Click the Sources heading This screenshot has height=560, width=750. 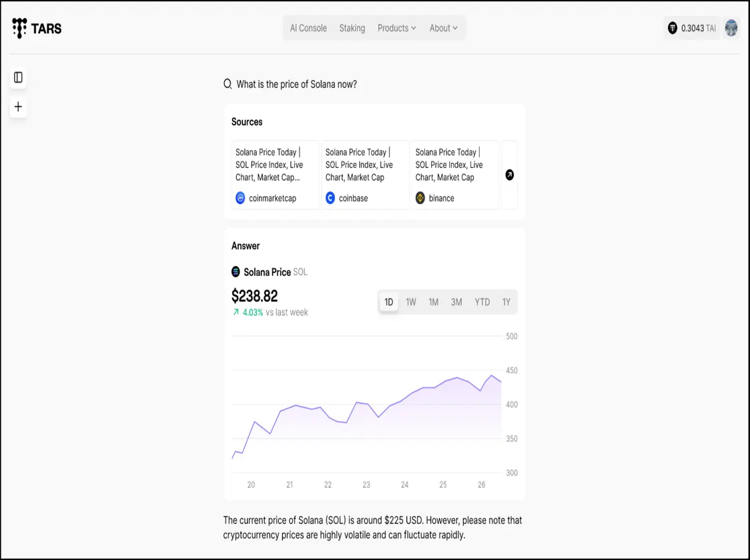click(x=247, y=122)
